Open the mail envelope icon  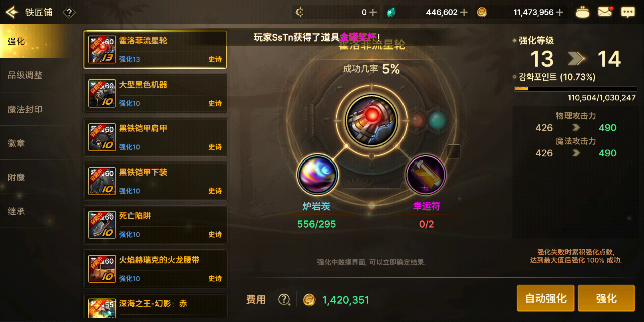pos(605,12)
